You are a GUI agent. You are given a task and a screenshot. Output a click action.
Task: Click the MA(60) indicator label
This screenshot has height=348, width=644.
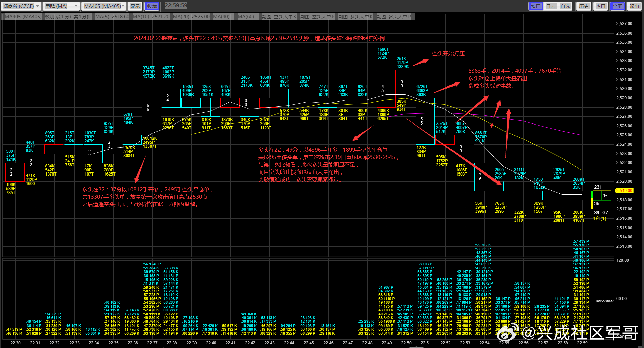[x=248, y=17]
